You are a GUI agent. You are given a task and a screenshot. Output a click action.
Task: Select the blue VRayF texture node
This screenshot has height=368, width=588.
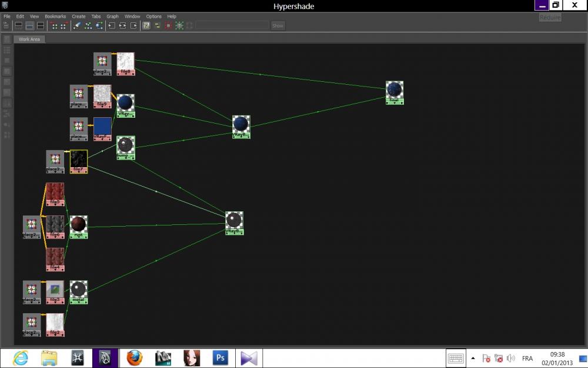point(102,129)
